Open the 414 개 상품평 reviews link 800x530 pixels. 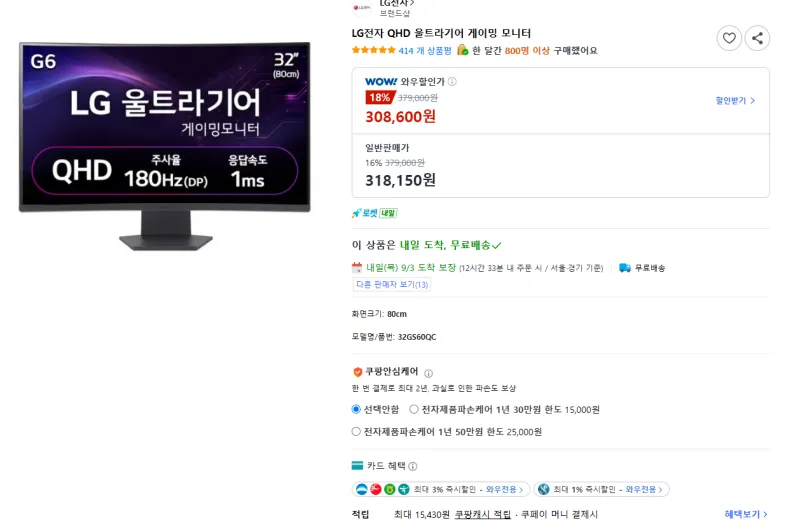pyautogui.click(x=425, y=51)
